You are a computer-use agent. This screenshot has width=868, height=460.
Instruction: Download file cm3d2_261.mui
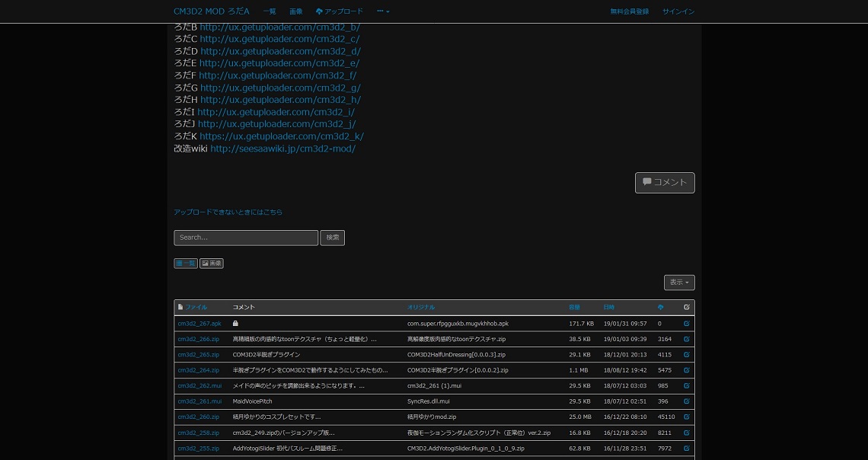pos(199,401)
